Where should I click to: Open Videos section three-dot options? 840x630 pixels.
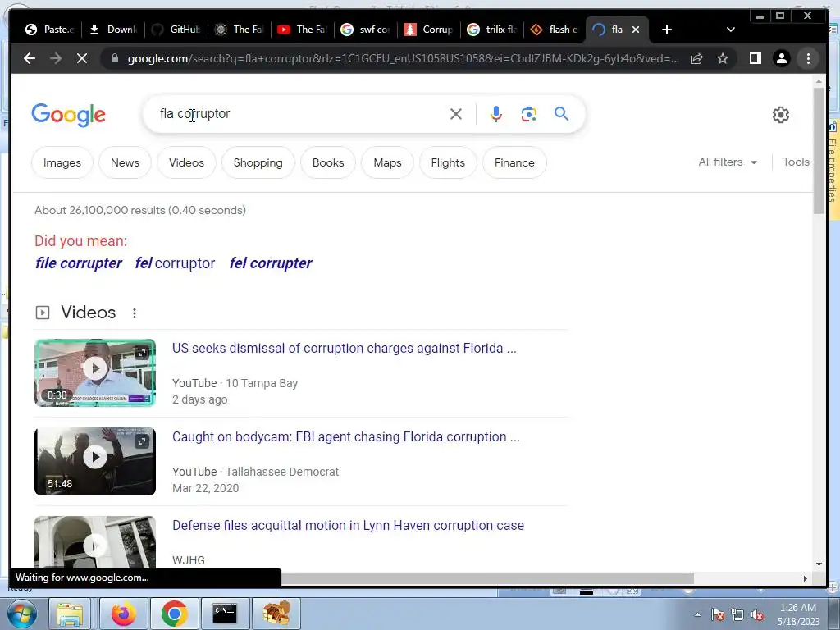click(x=135, y=313)
